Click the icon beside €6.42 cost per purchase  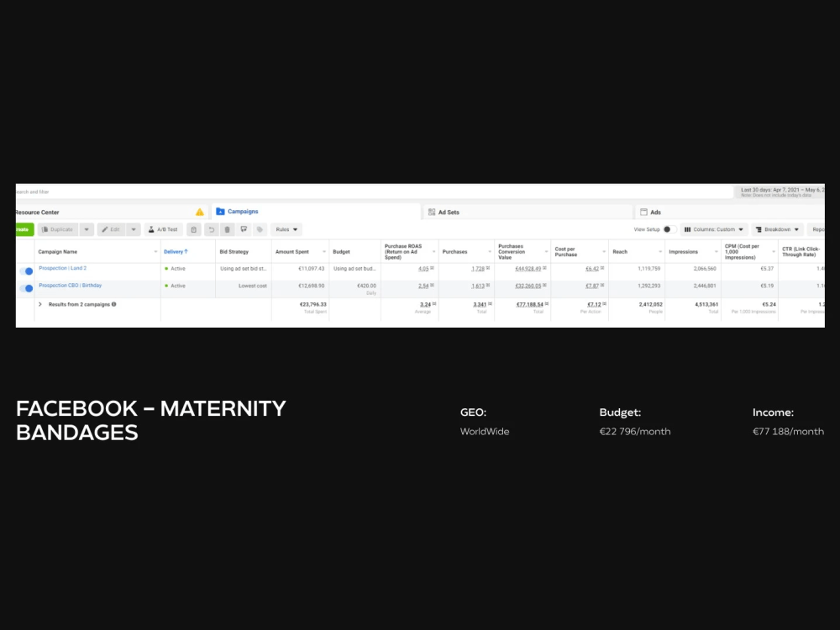coord(602,269)
